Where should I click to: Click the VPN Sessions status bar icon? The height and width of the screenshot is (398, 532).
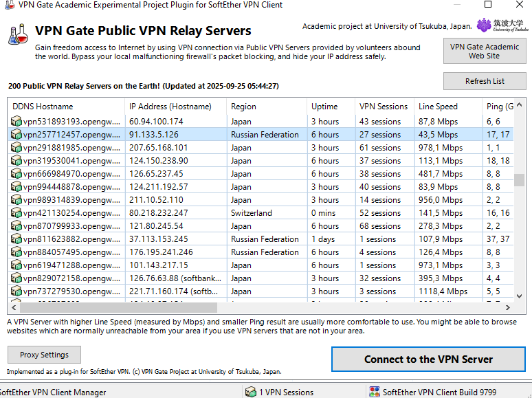coord(251,392)
